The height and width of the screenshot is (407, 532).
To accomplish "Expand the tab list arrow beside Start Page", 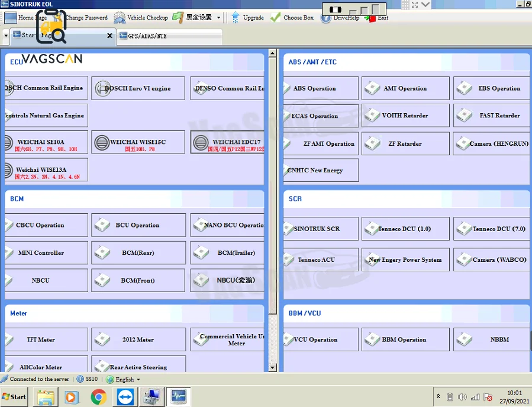I will click(6, 36).
